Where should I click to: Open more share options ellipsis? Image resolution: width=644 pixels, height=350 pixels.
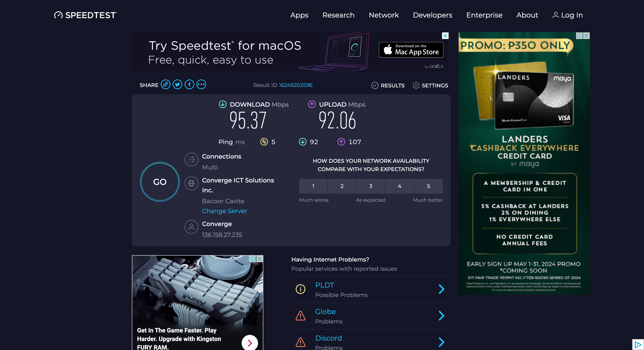[201, 85]
